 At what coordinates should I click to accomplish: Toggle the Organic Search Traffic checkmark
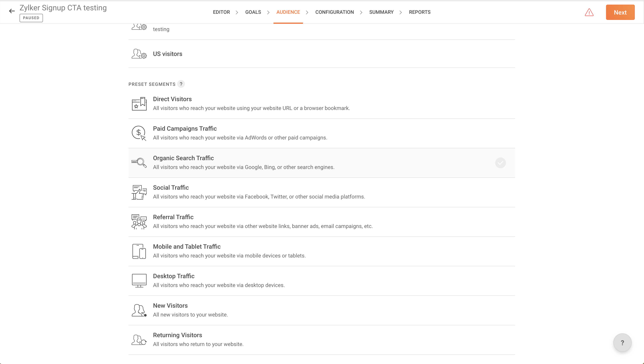tap(500, 163)
